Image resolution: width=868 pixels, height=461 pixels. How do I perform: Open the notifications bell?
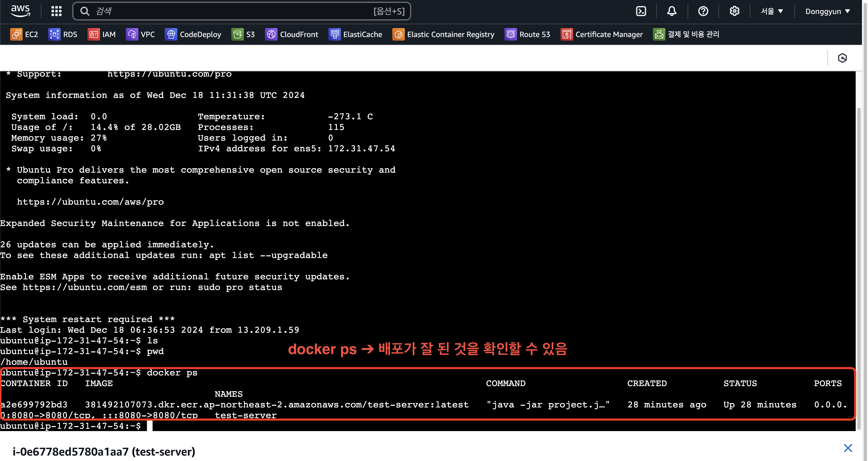[671, 11]
